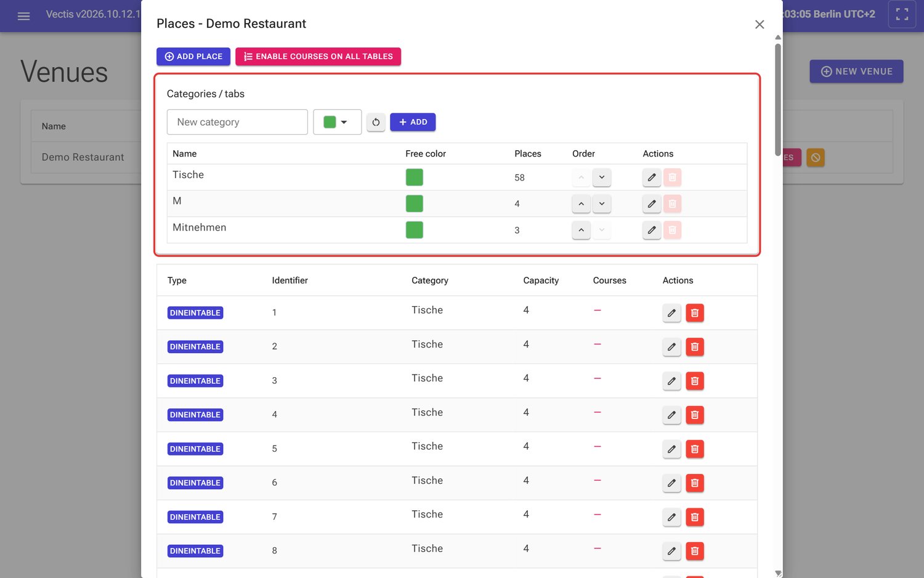Move Mitnehmen category up
This screenshot has height=578, width=924.
pos(581,230)
